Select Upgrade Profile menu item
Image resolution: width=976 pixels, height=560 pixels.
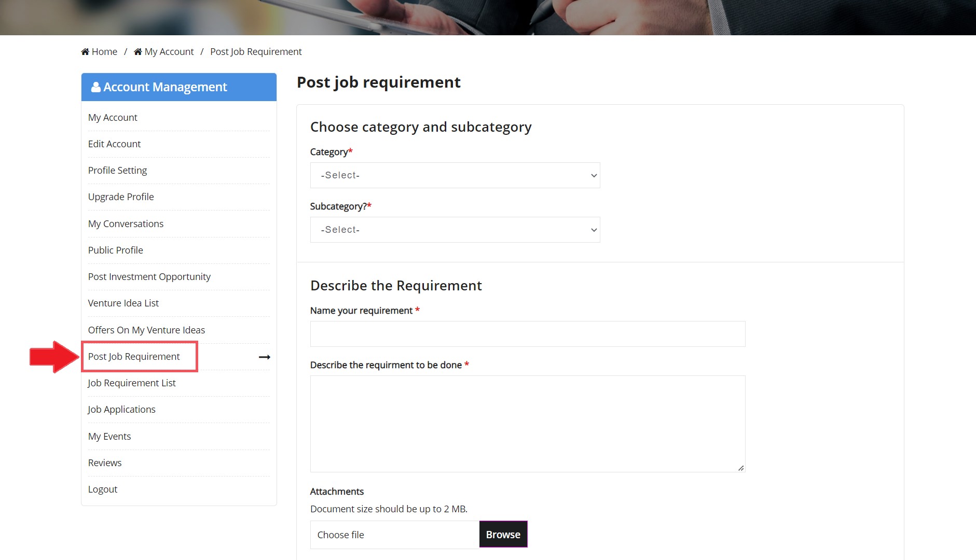[x=121, y=197]
